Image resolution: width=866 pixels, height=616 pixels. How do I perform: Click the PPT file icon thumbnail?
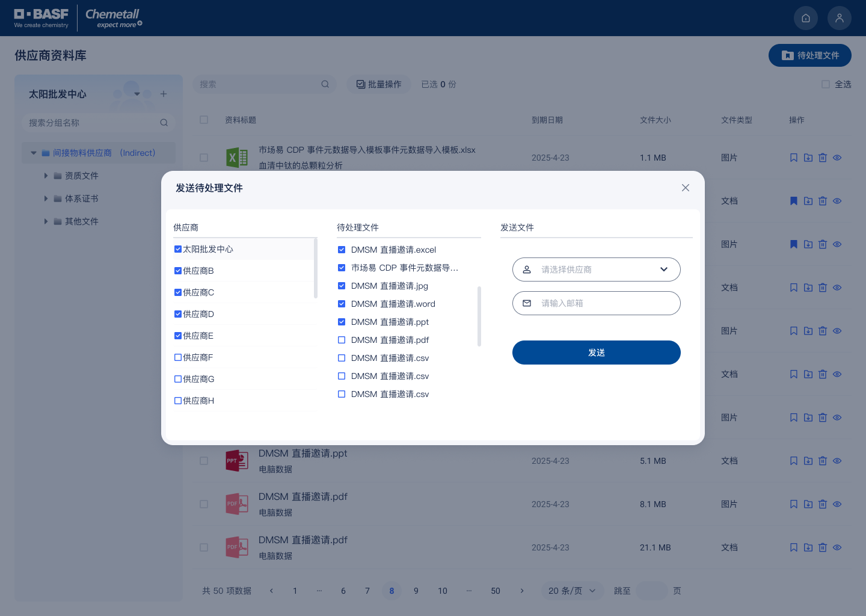pyautogui.click(x=237, y=461)
